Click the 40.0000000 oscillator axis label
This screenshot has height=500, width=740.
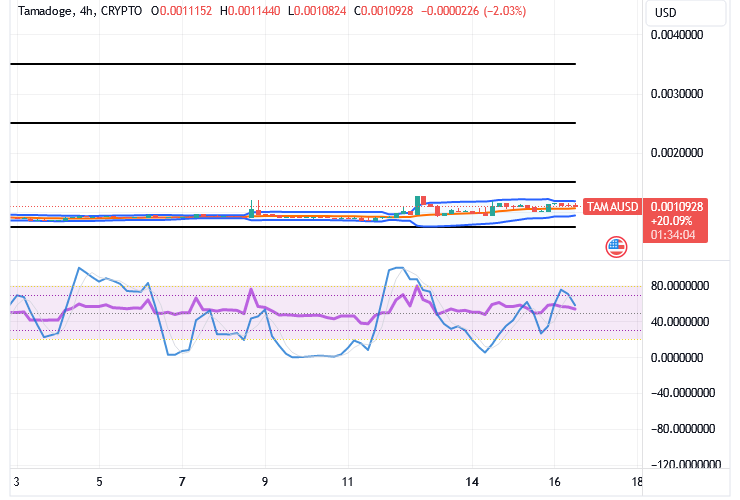pos(680,322)
